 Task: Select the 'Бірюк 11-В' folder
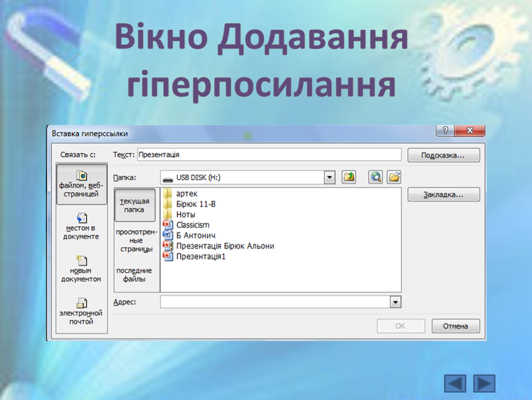[189, 204]
